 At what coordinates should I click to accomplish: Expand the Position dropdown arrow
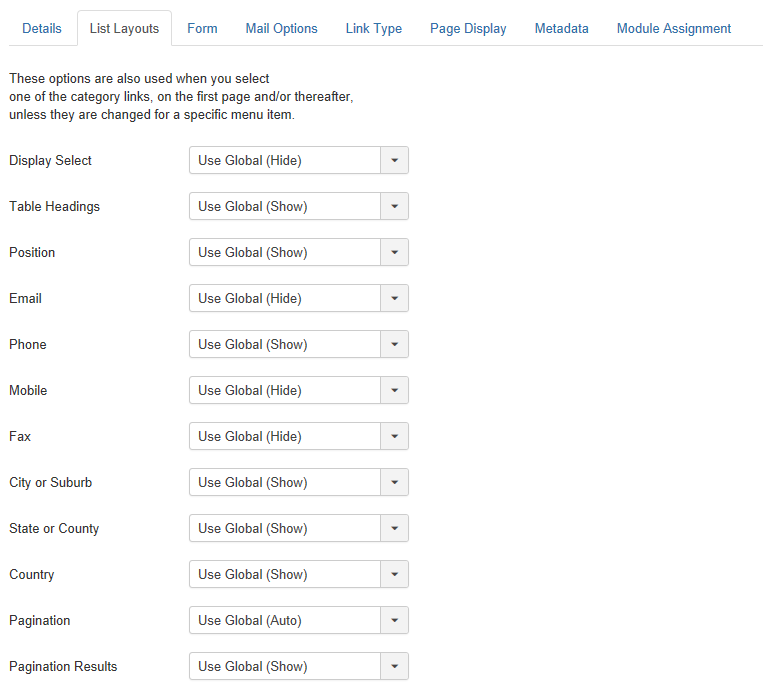click(x=395, y=252)
